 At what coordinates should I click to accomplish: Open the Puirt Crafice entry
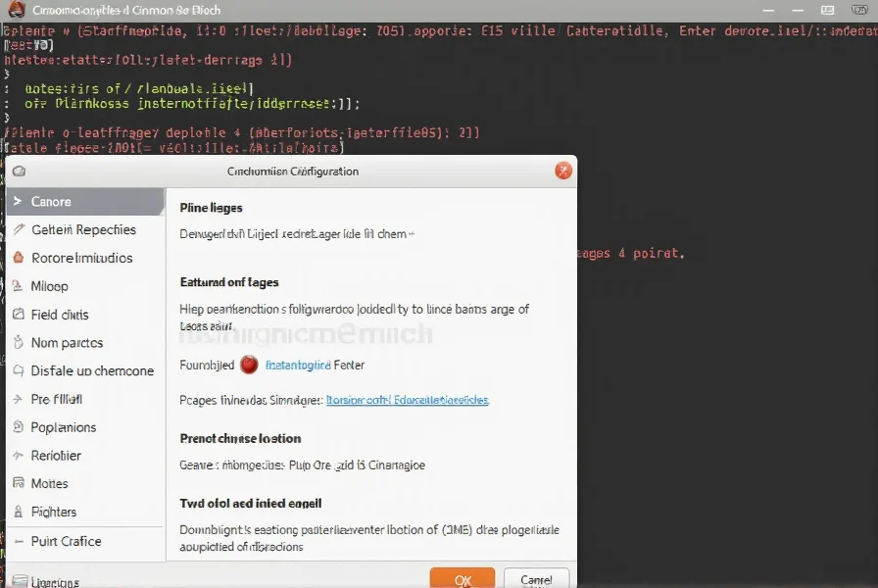tap(66, 541)
